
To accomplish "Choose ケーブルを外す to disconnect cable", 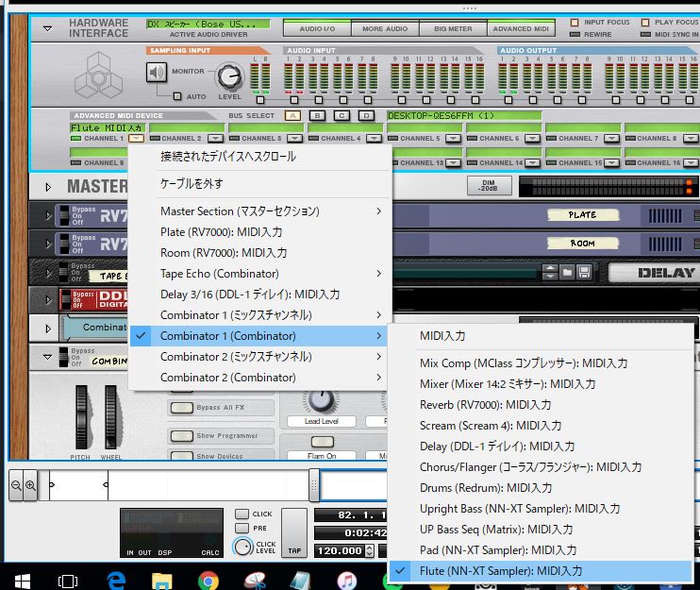I will click(x=259, y=183).
